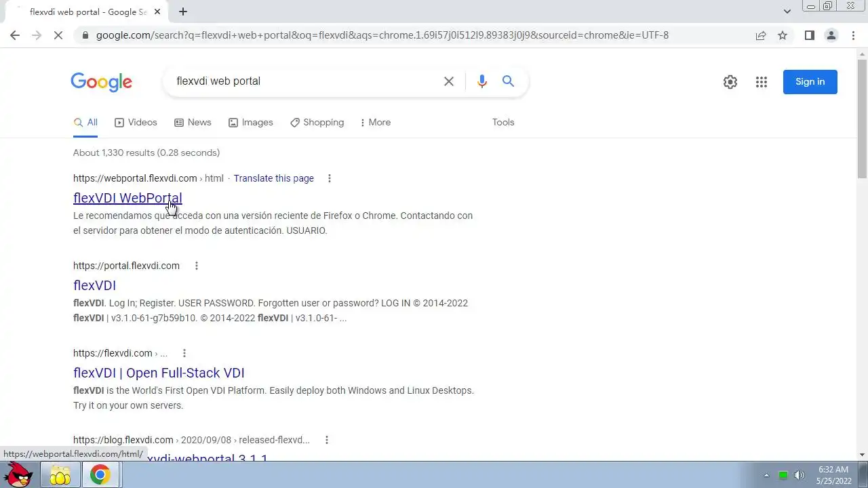This screenshot has width=868, height=488.
Task: Switch to the News tab
Action: (193, 122)
